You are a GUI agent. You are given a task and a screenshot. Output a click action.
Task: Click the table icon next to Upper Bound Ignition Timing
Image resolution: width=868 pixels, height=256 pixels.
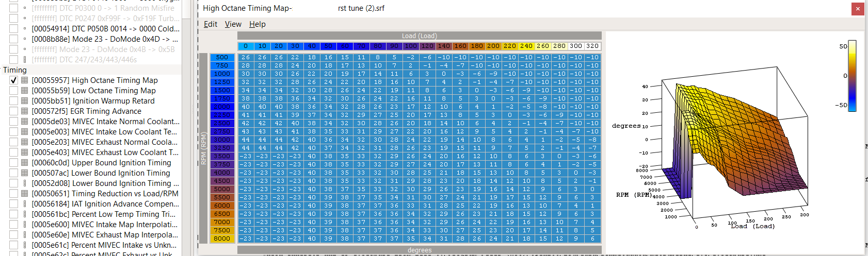coord(24,163)
